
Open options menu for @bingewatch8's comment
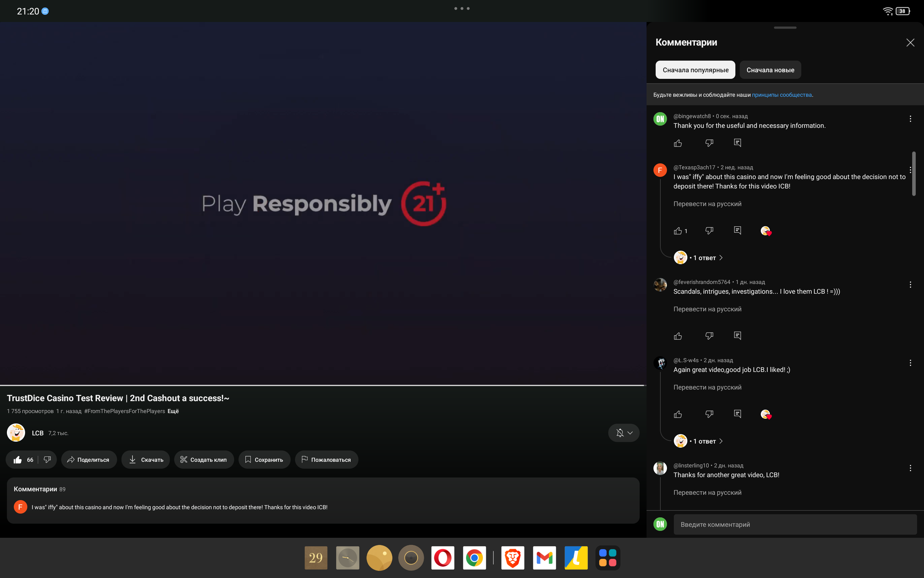pos(910,119)
